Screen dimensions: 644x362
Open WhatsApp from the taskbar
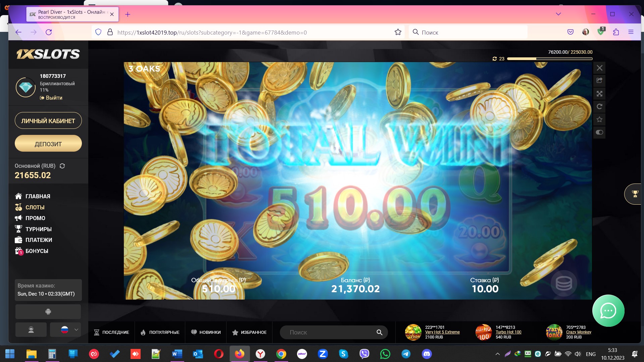click(x=385, y=354)
